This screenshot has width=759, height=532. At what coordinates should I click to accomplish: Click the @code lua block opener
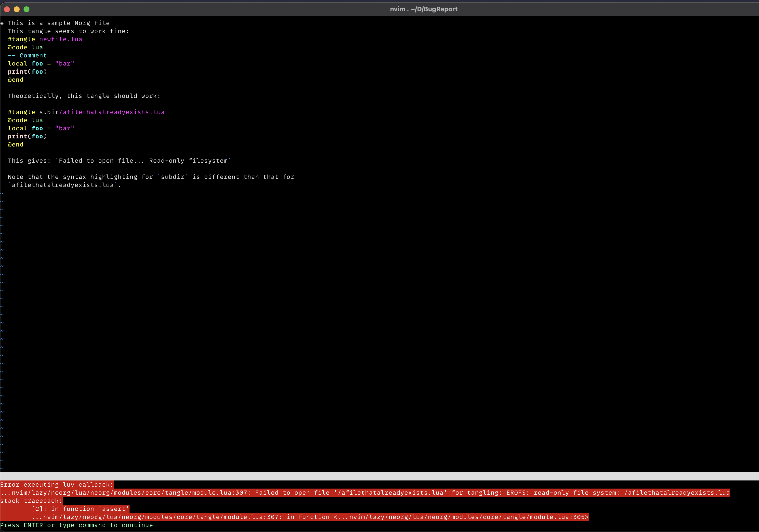25,47
